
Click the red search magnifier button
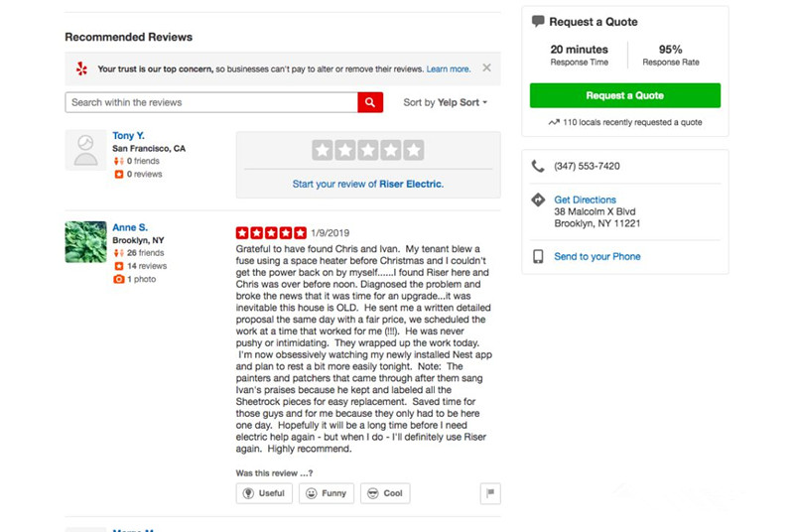pos(370,102)
